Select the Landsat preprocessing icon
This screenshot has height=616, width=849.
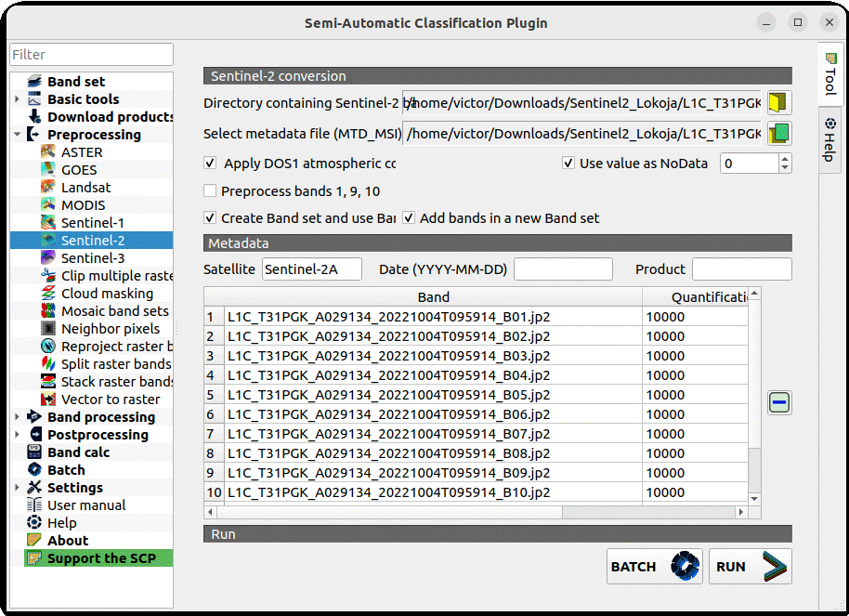48,188
